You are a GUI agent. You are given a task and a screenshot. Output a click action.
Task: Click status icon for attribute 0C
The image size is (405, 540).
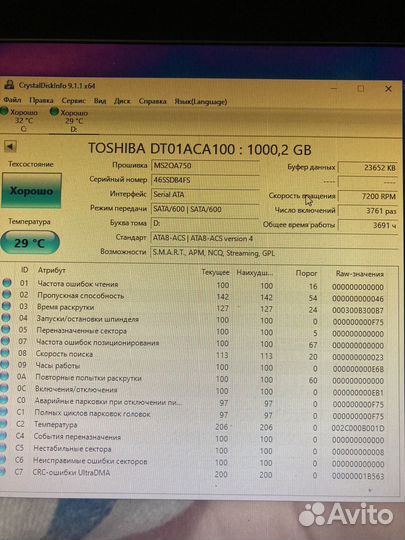click(3, 388)
